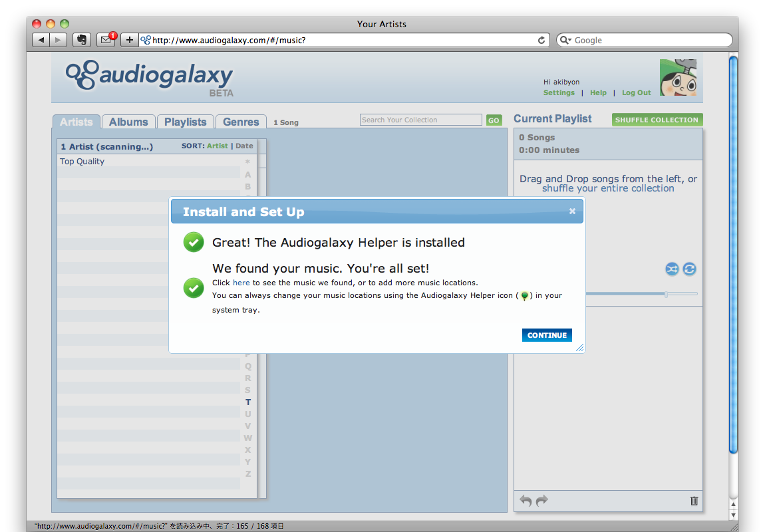Click the browser vertical scrollbar thumb
Viewport: 765px width, 532px height.
point(733,255)
